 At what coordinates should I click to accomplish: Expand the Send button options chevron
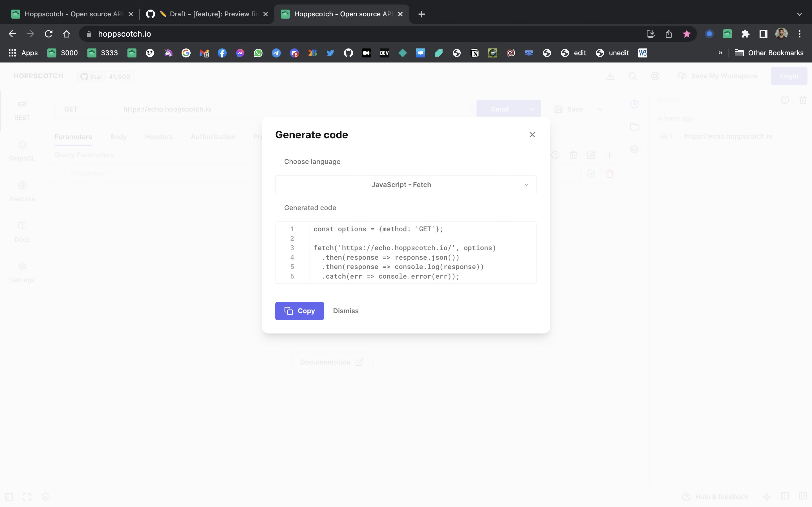531,109
